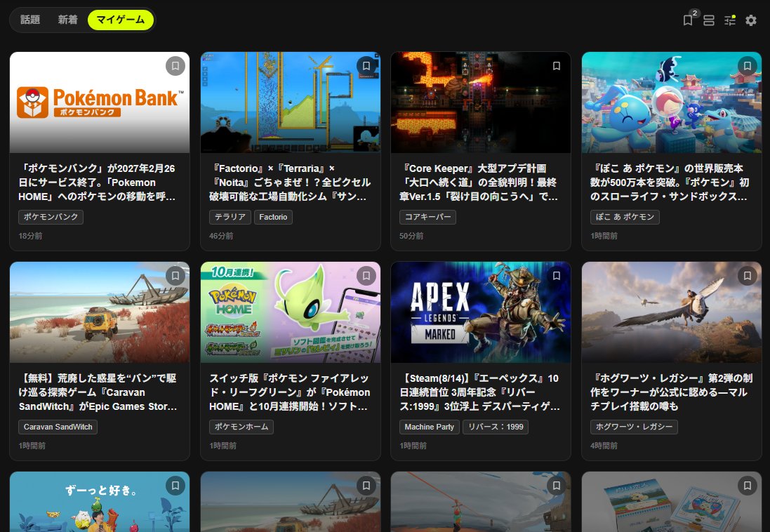
Task: Filter by the ぽこ あ ポケモン tag
Action: click(625, 217)
